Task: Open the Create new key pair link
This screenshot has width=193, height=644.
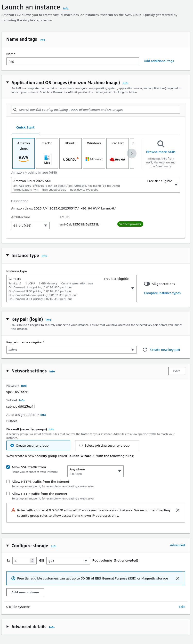Action: (165, 349)
